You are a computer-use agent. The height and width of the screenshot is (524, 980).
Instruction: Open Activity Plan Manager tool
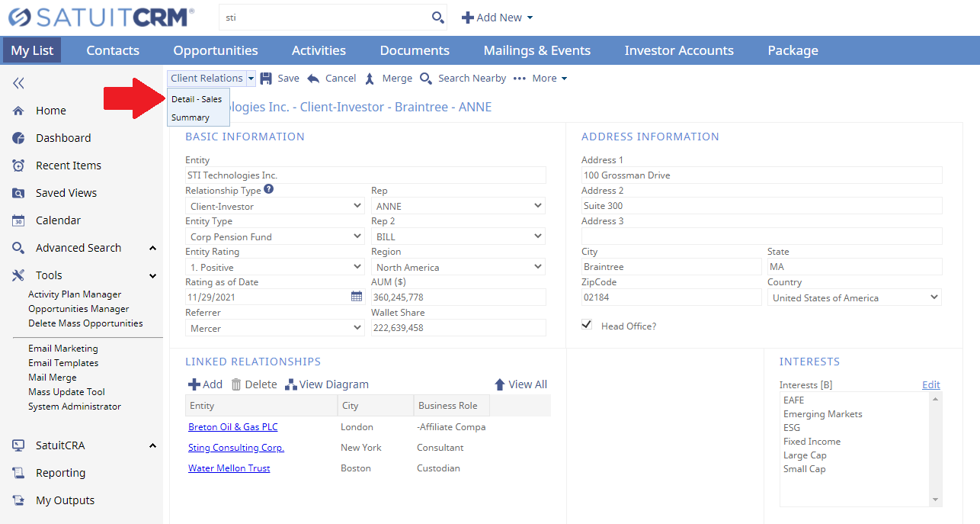tap(75, 294)
